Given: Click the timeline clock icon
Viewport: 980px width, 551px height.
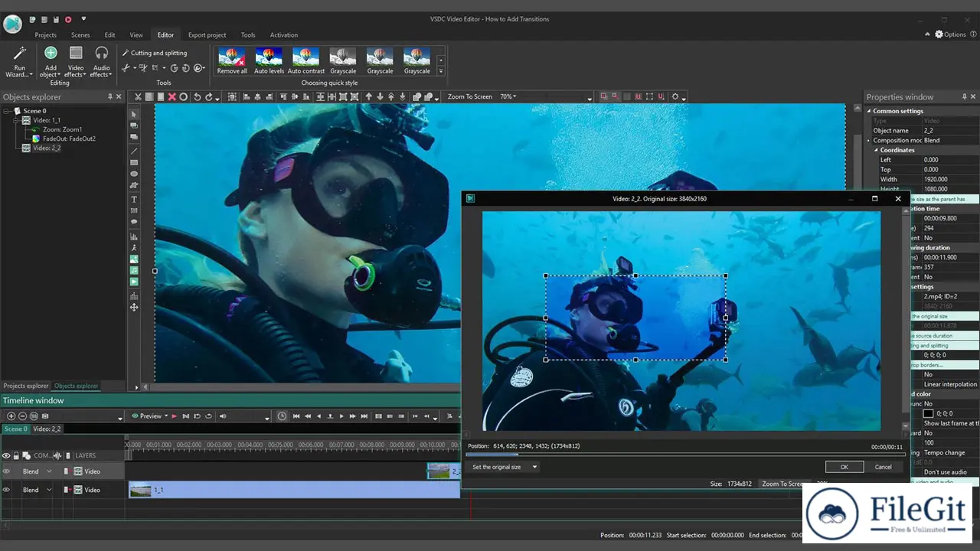Looking at the screenshot, I should coord(282,416).
